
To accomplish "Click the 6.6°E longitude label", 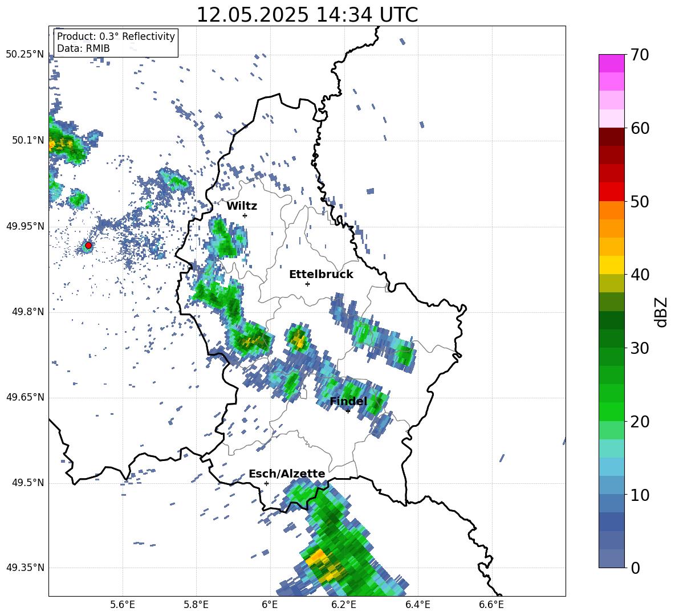I will (491, 605).
